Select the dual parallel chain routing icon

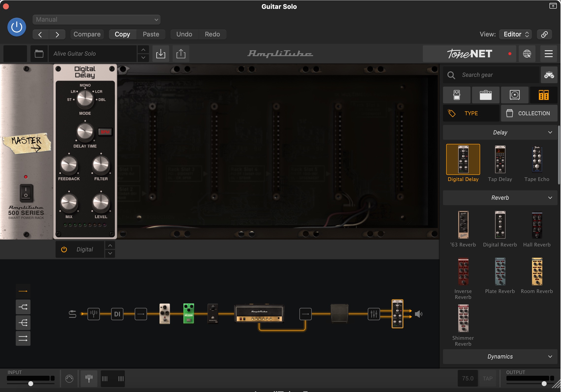coord(23,338)
